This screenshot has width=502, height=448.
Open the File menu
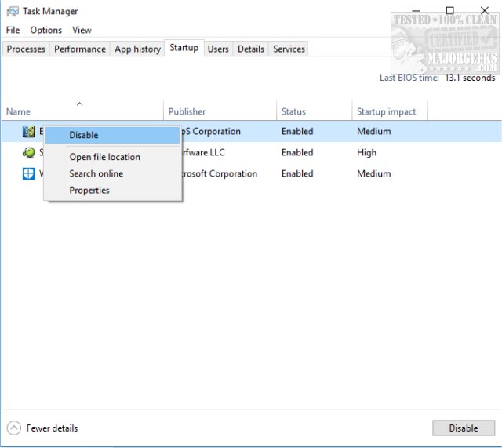pyautogui.click(x=13, y=30)
